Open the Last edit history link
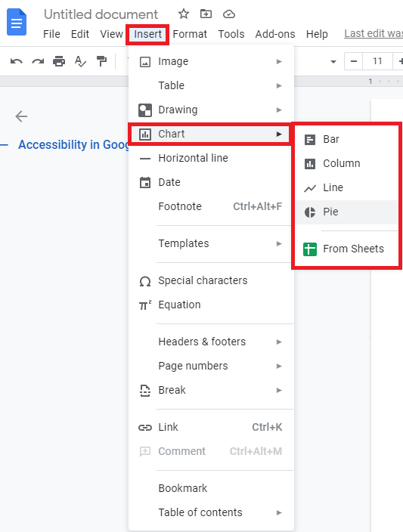The height and width of the screenshot is (532, 403). (374, 33)
